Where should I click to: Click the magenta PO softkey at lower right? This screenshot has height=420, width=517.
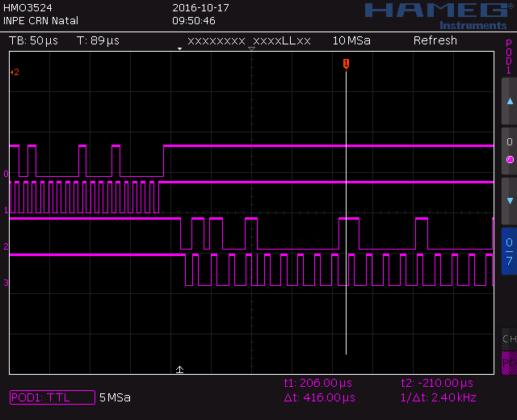click(509, 363)
